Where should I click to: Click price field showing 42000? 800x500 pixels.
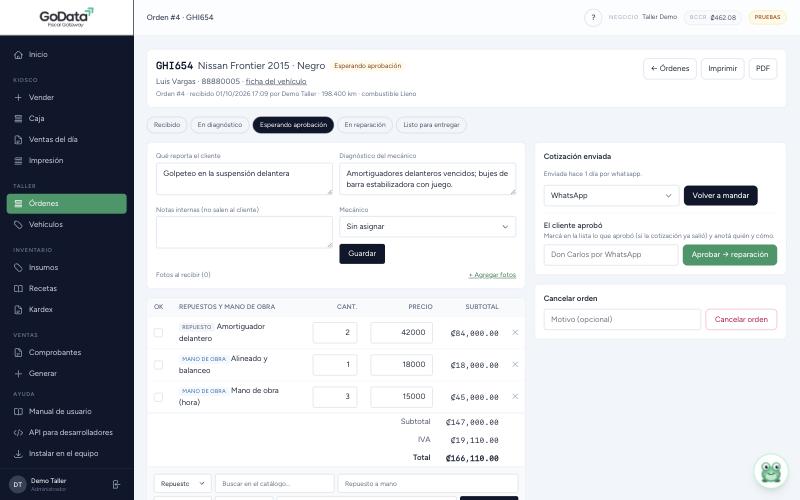tap(402, 333)
